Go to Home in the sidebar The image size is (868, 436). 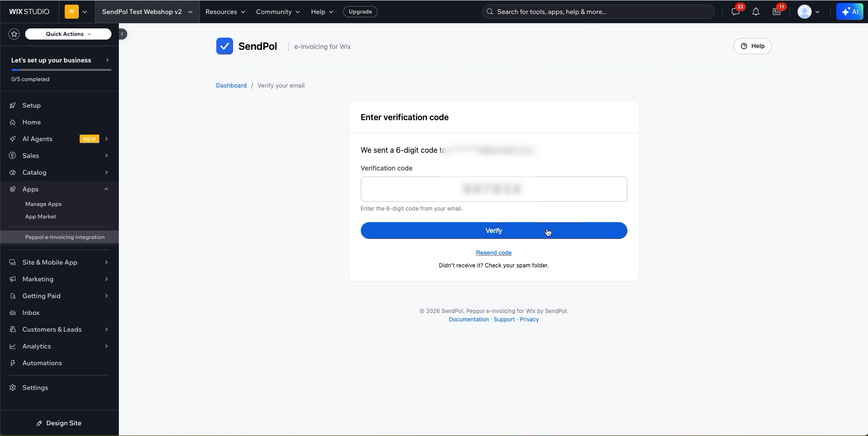coord(59,122)
